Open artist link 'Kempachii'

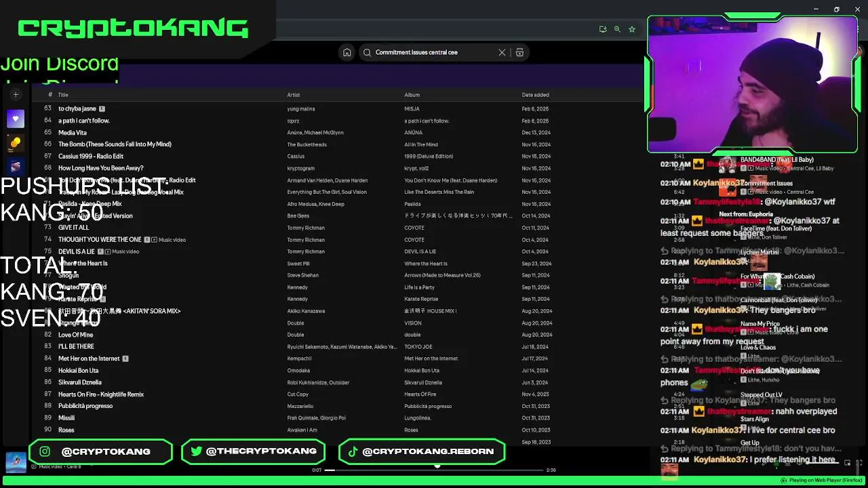299,359
